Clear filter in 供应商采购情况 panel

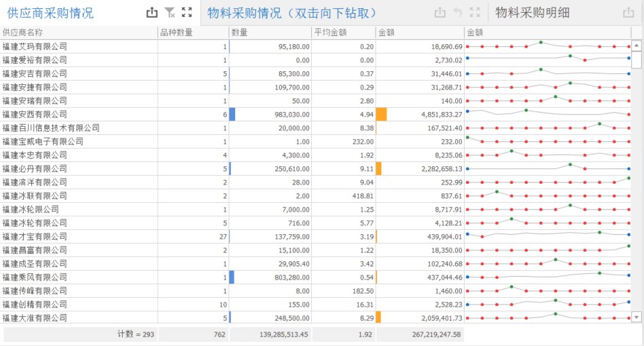[x=171, y=12]
